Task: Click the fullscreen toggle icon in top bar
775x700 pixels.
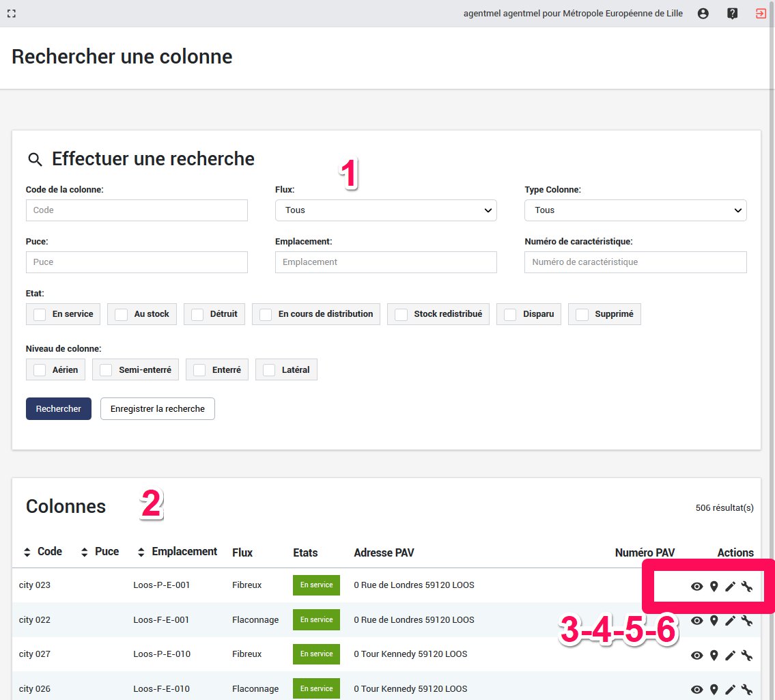Action: tap(12, 14)
